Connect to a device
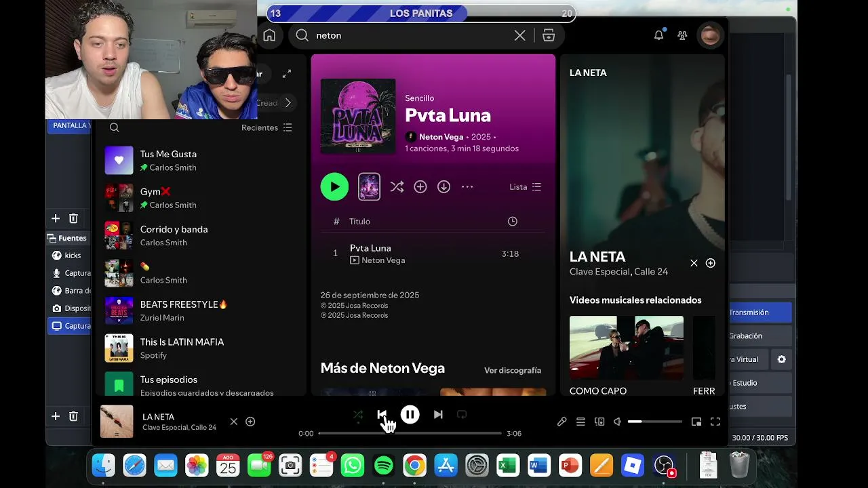Image resolution: width=868 pixels, height=488 pixels. [599, 422]
